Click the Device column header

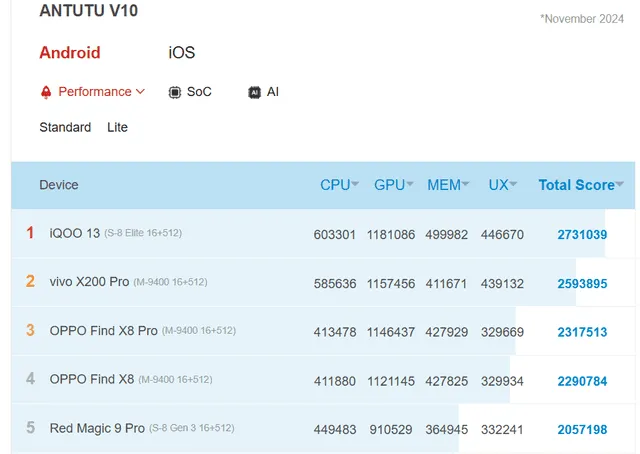(59, 185)
